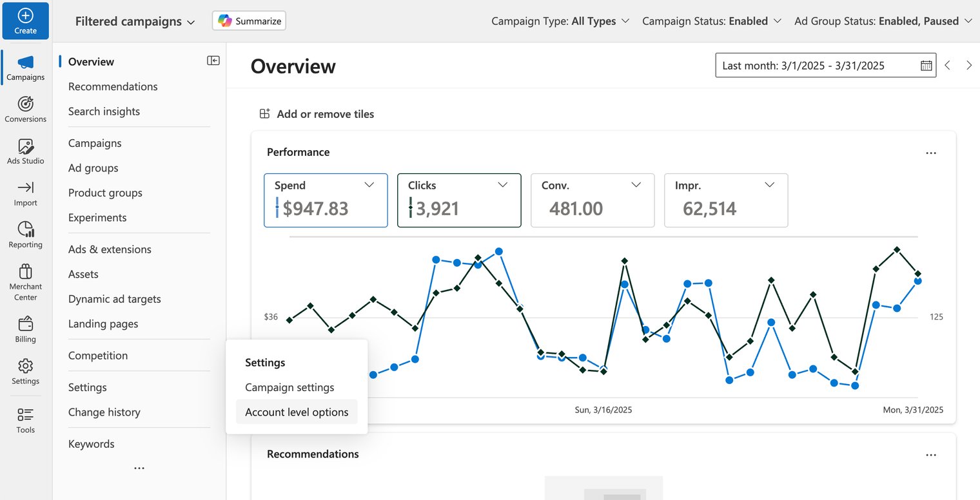The image size is (980, 500).
Task: Click the Summarize button
Action: click(x=249, y=21)
